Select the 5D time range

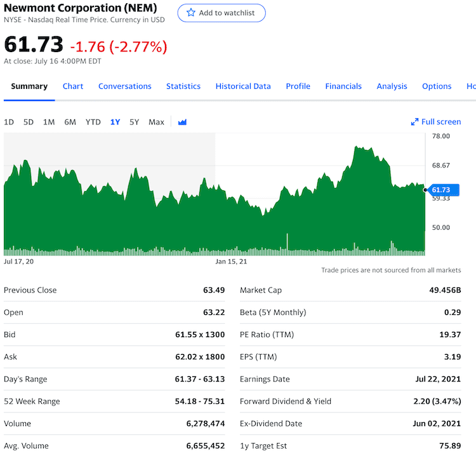click(28, 122)
